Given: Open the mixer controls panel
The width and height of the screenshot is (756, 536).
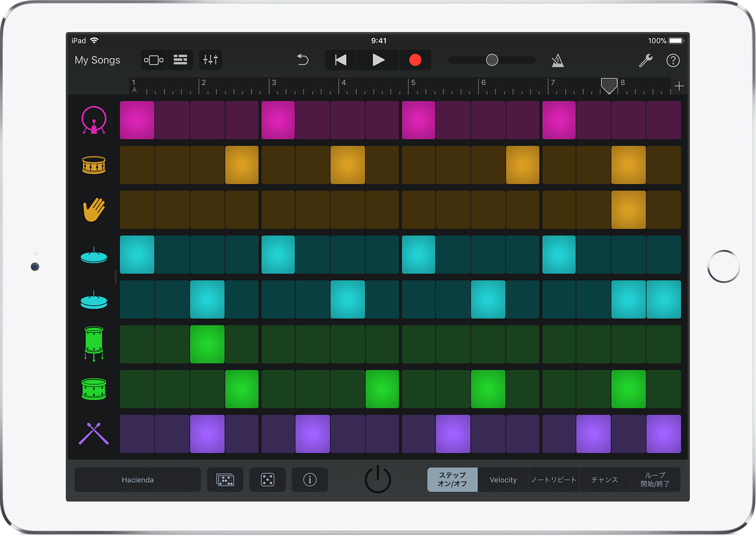Looking at the screenshot, I should [x=210, y=60].
